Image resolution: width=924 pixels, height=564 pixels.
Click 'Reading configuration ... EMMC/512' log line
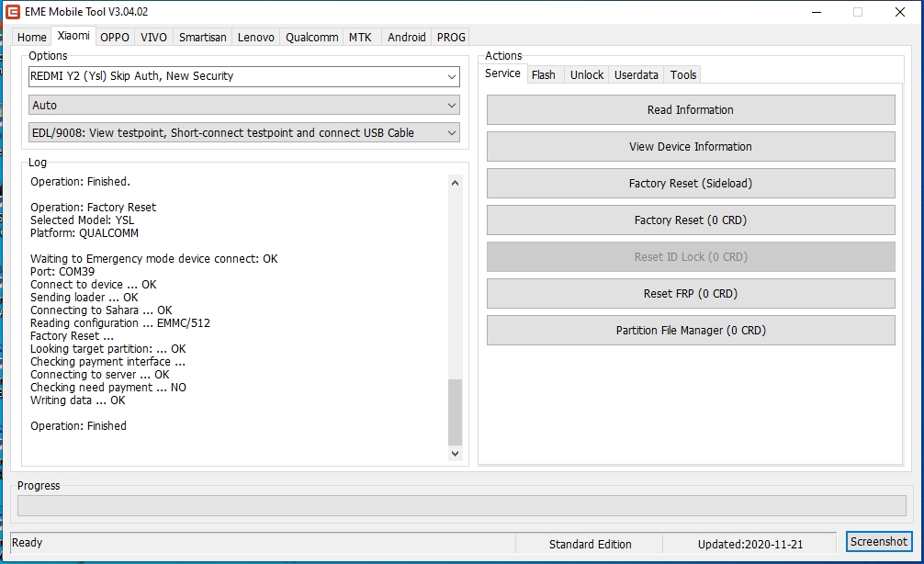coord(120,323)
